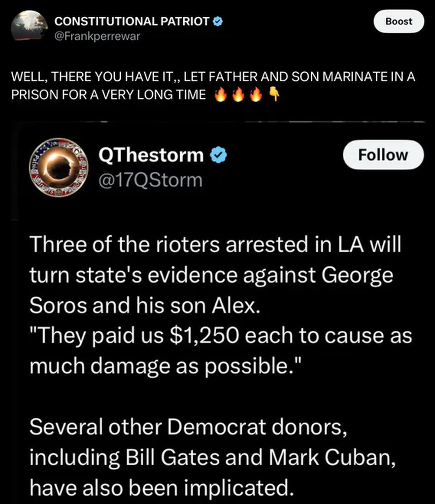Click the @Frankperrewar handle
Screen dimensions: 435x504
[97, 36]
